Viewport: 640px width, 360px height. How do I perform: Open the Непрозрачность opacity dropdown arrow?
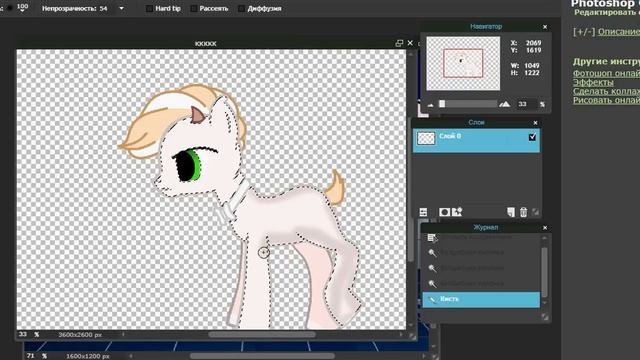(121, 8)
